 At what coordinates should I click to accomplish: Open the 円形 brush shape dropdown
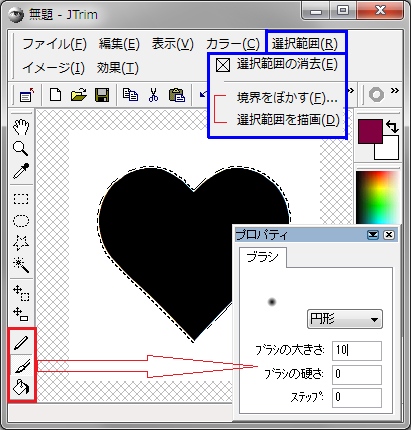[x=345, y=319]
